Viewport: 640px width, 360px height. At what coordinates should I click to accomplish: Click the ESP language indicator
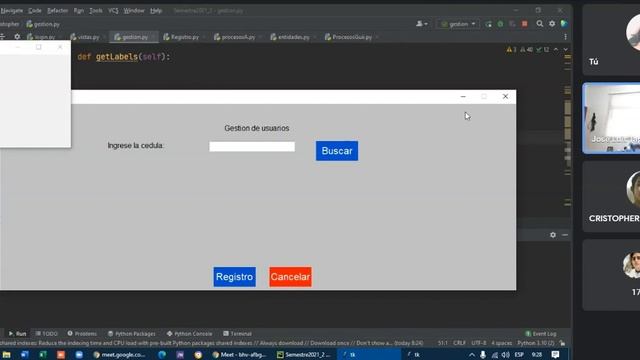point(519,355)
